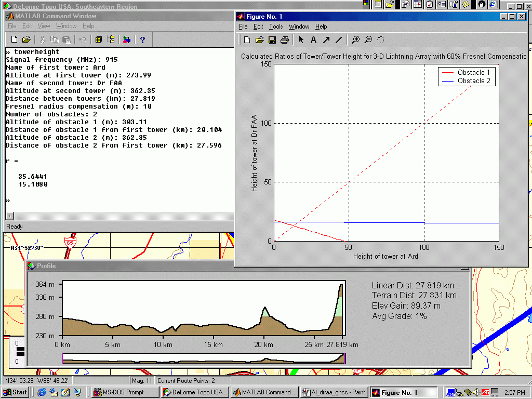Click 'Elev Gain: 89.37 m' text in Profile
The image size is (532, 399).
coord(406,305)
